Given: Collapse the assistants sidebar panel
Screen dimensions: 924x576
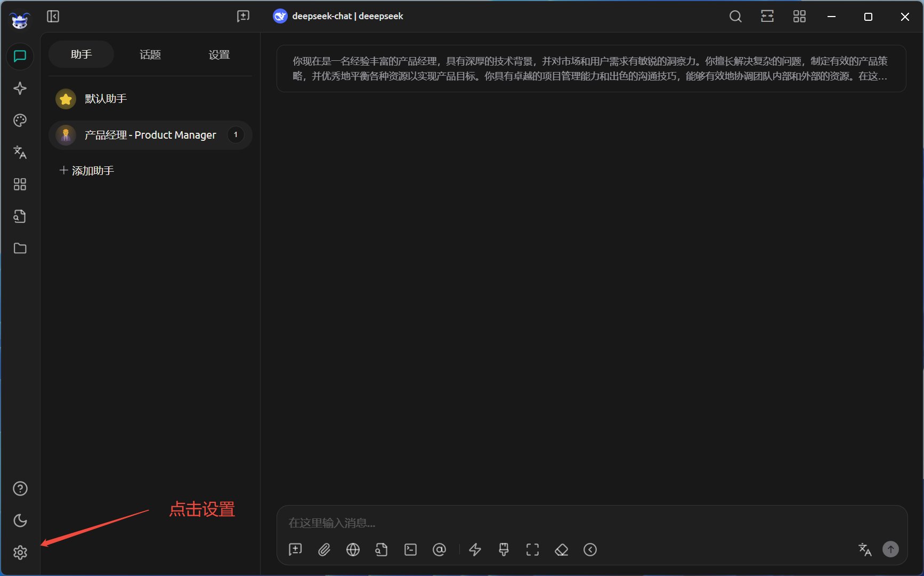Looking at the screenshot, I should click(x=53, y=17).
